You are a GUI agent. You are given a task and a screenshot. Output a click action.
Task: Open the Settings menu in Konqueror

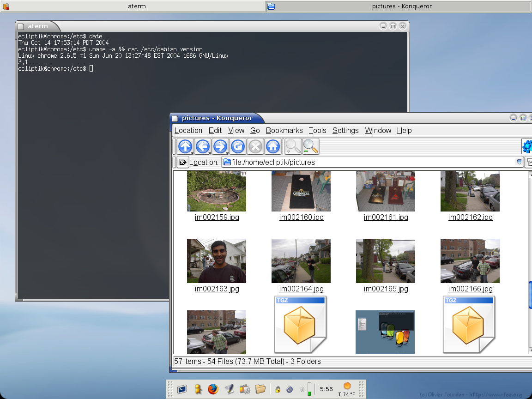click(x=345, y=131)
